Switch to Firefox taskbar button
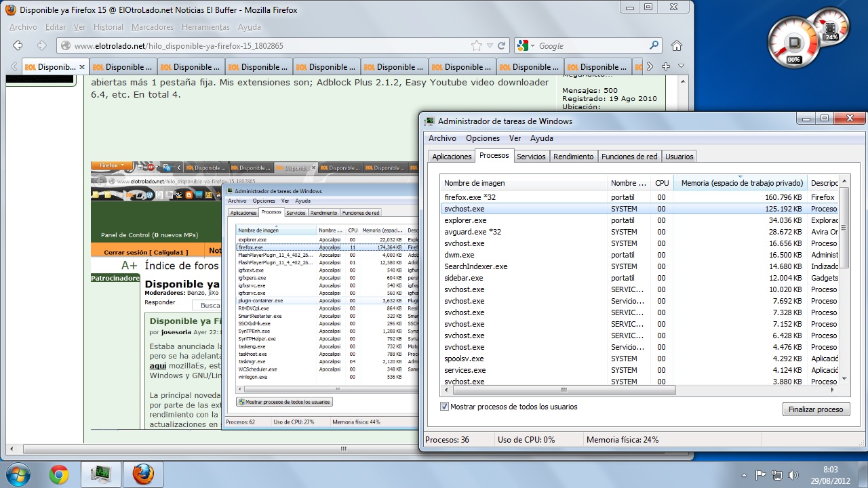Screen dimensions: 868x488 [143, 474]
